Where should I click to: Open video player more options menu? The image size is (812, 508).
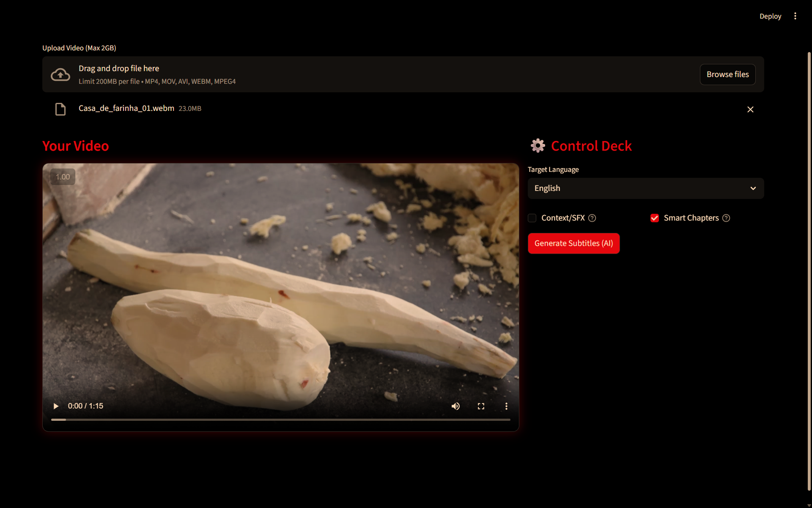pos(506,406)
